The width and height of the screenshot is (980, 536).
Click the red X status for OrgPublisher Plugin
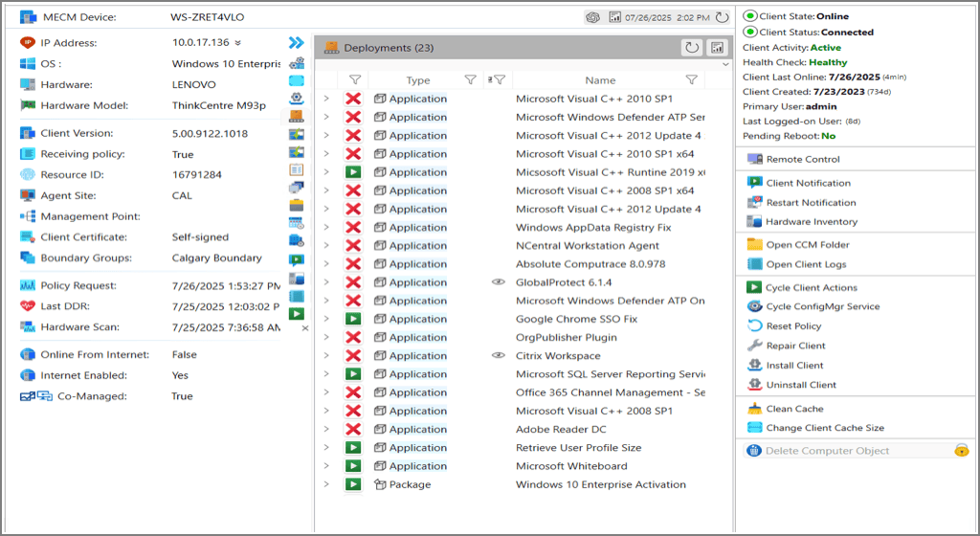point(353,337)
